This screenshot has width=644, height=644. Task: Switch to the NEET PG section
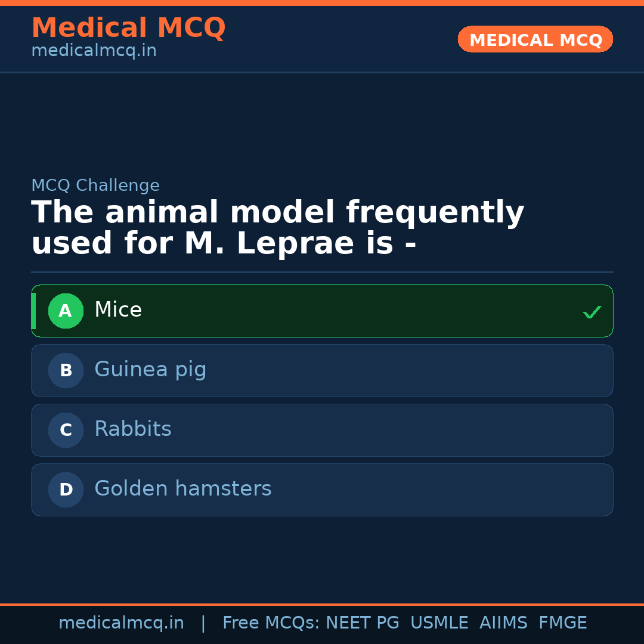[x=362, y=622]
